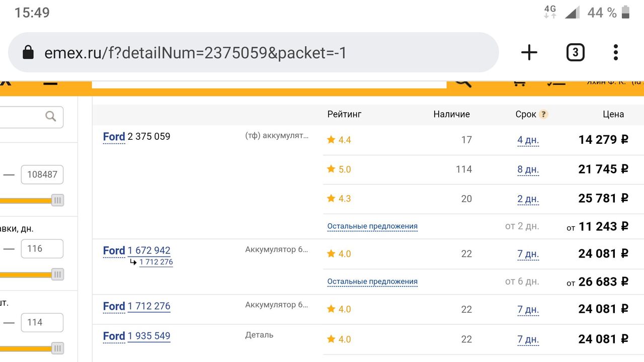Select the part number text 2 375 059
The width and height of the screenshot is (644, 362).
point(149,136)
